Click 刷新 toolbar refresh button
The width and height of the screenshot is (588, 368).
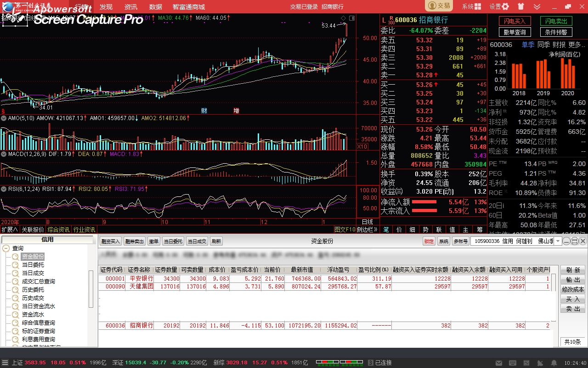(x=216, y=241)
